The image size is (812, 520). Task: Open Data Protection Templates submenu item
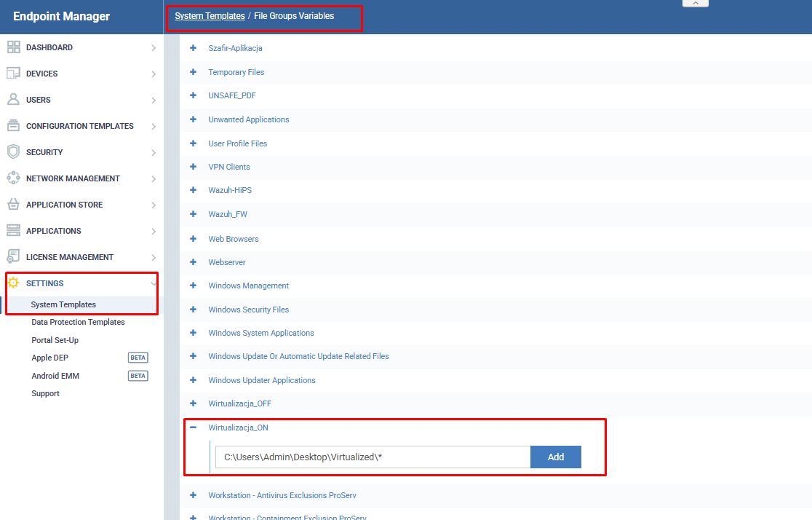point(78,322)
